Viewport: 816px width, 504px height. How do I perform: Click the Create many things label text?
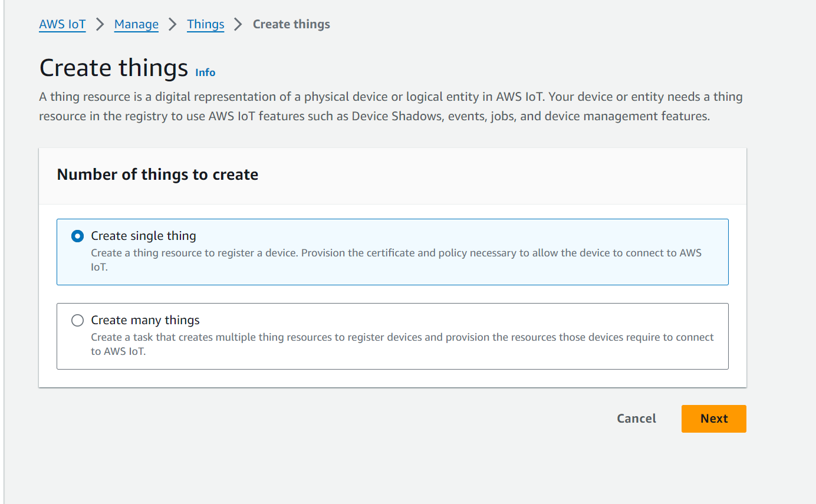pyautogui.click(x=145, y=321)
